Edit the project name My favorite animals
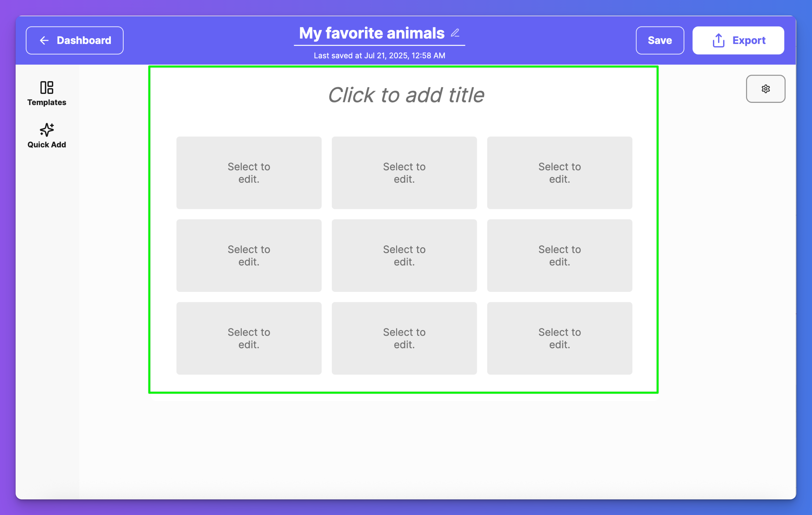The width and height of the screenshot is (812, 515). point(372,33)
